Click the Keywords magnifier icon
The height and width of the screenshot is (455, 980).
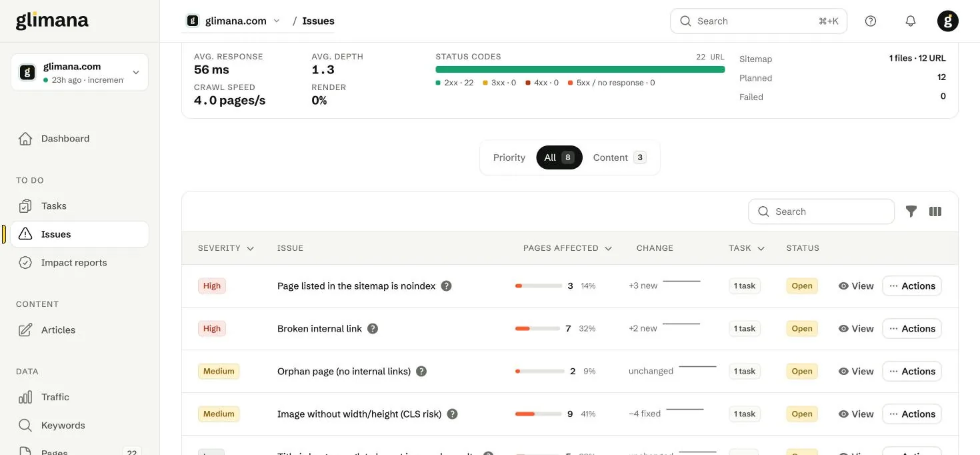[25, 426]
